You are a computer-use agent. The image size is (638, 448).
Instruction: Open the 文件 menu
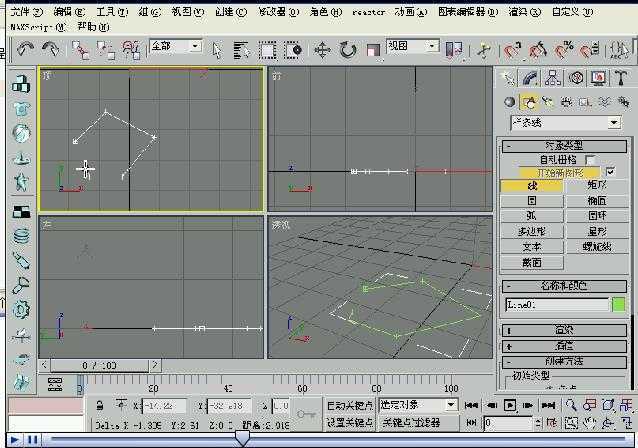[26, 12]
